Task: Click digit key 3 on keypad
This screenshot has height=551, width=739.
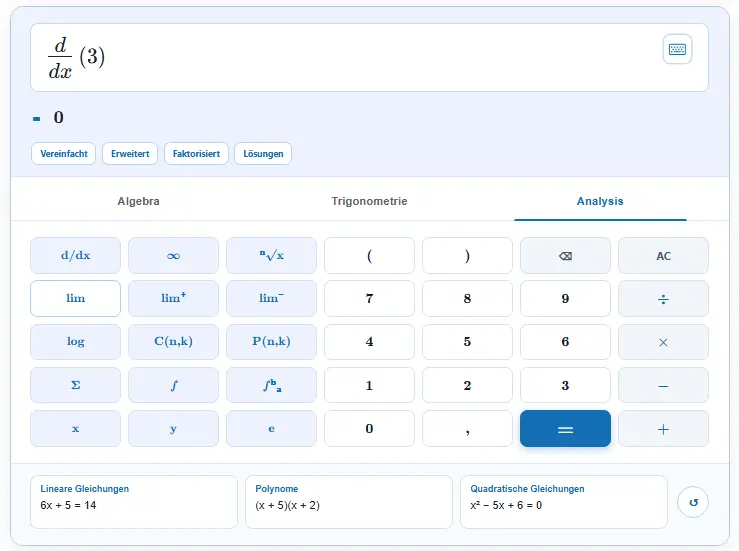Action: pos(565,385)
